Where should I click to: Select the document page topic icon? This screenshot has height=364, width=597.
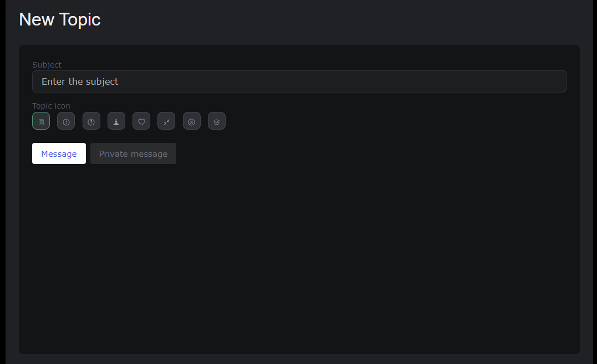[41, 121]
